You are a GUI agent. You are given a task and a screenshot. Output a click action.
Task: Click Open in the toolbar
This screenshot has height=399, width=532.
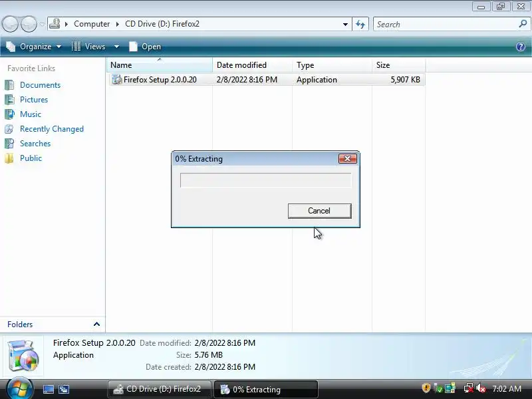145,47
